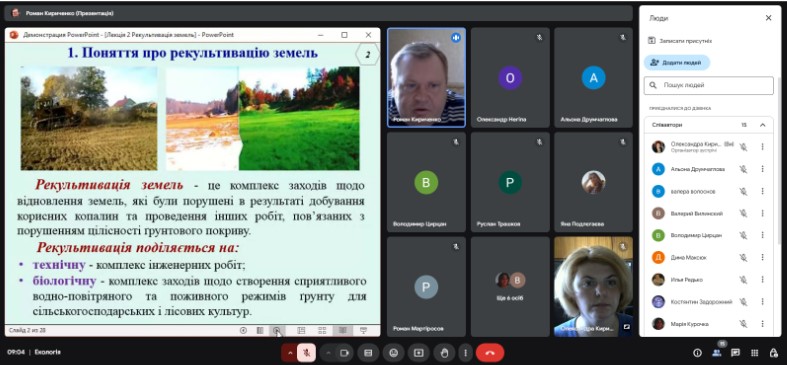Open the chat panel icon

pos(735,353)
